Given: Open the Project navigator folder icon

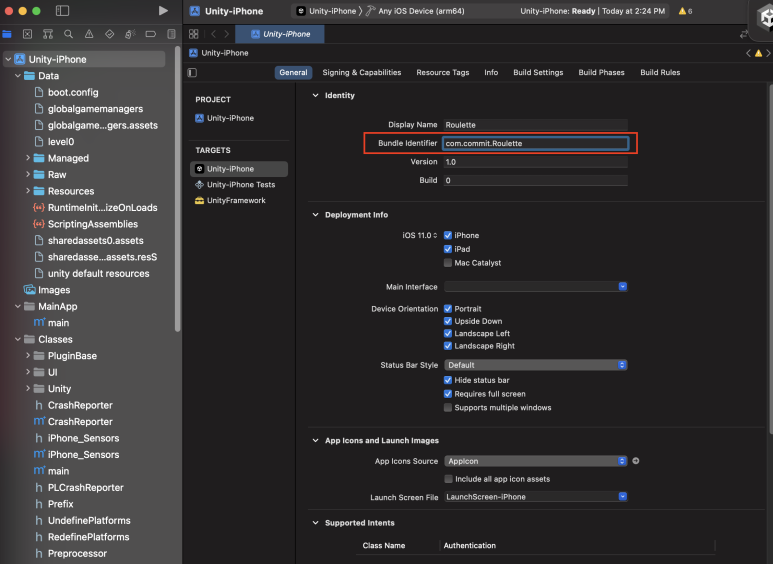Looking at the screenshot, I should 7,34.
